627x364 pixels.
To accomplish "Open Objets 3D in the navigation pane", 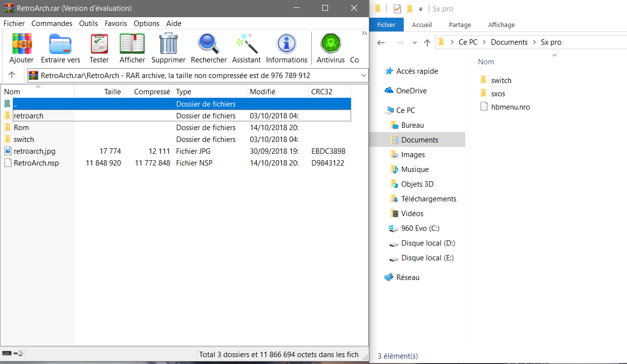I will [x=417, y=184].
